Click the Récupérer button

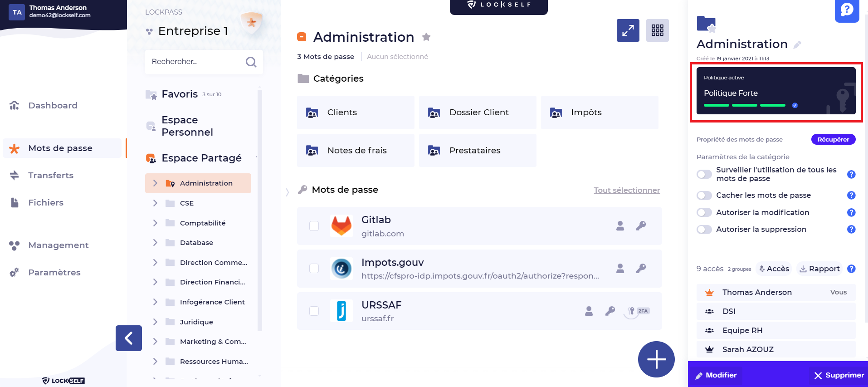tap(833, 139)
